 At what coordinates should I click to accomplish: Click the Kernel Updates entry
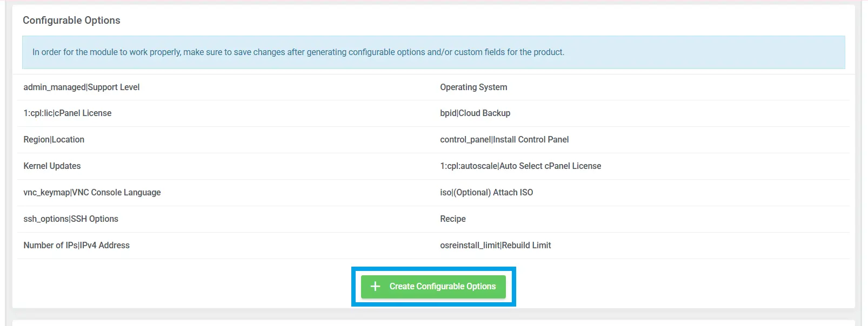[52, 166]
